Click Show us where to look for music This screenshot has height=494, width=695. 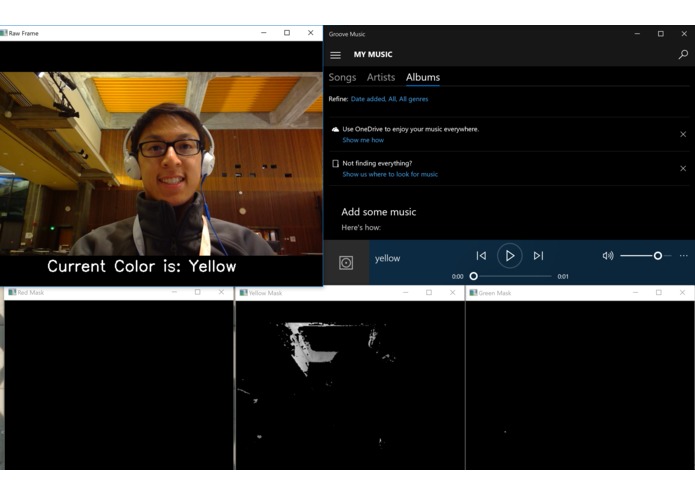[x=390, y=174]
